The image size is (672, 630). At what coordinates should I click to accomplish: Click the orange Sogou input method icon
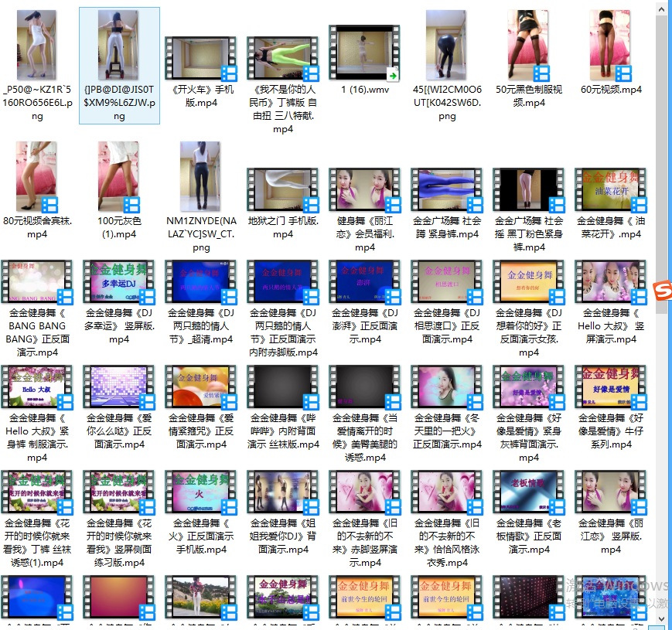tap(663, 291)
